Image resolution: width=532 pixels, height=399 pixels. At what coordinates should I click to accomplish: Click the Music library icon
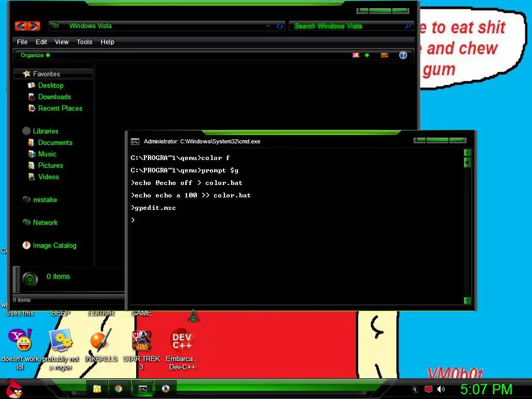coord(32,154)
